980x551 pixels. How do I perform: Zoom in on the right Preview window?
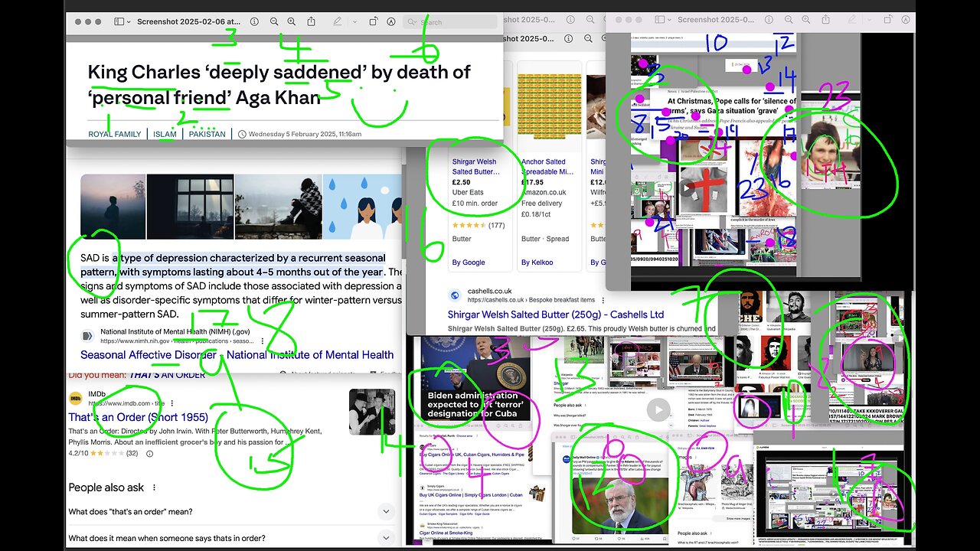tap(806, 19)
